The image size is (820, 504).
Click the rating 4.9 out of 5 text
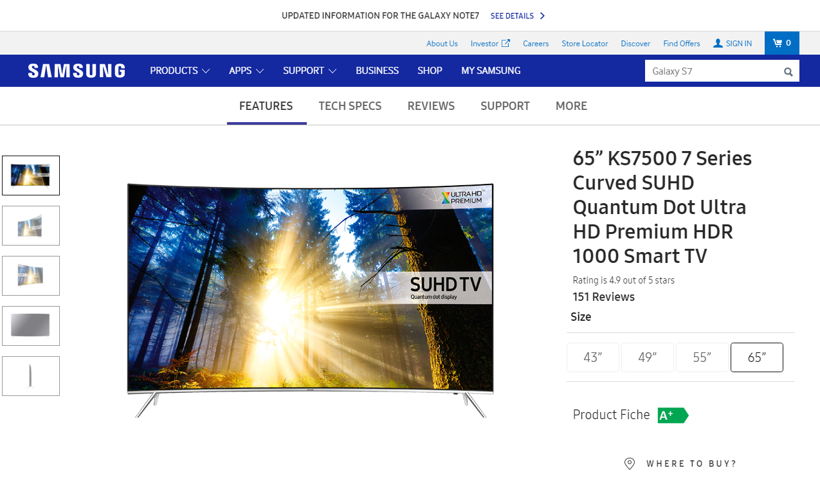click(624, 280)
